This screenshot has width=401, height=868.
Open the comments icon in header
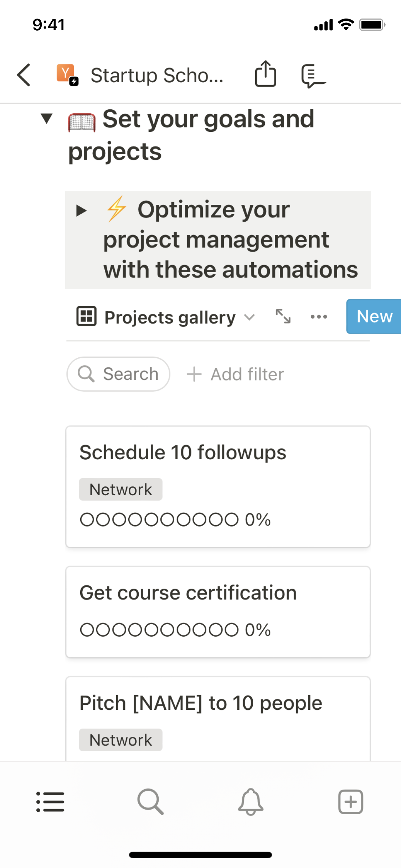point(313,76)
